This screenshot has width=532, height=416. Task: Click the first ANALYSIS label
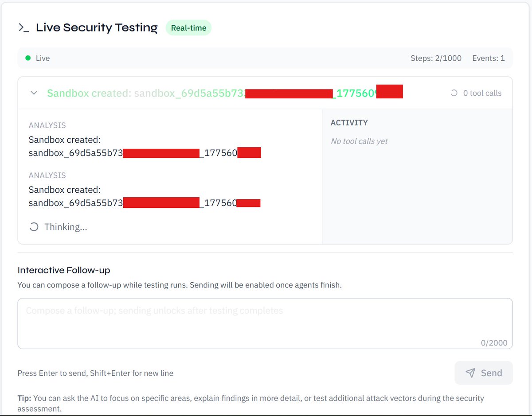(47, 125)
